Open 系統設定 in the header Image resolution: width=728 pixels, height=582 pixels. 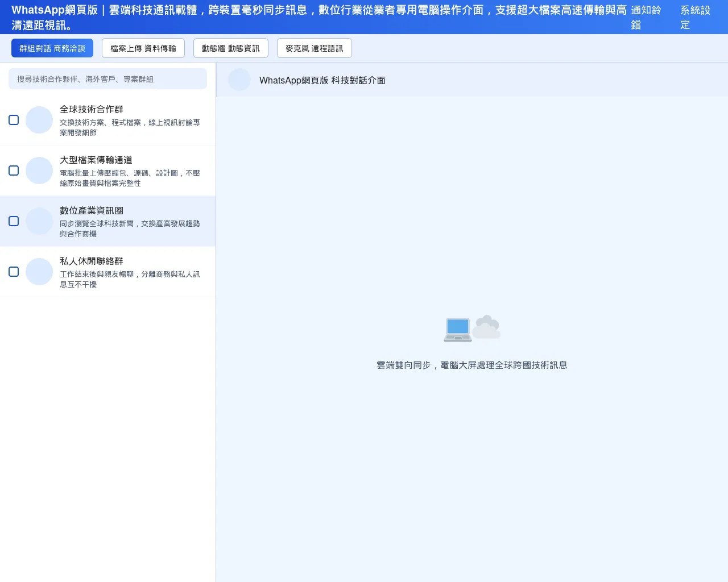point(696,17)
